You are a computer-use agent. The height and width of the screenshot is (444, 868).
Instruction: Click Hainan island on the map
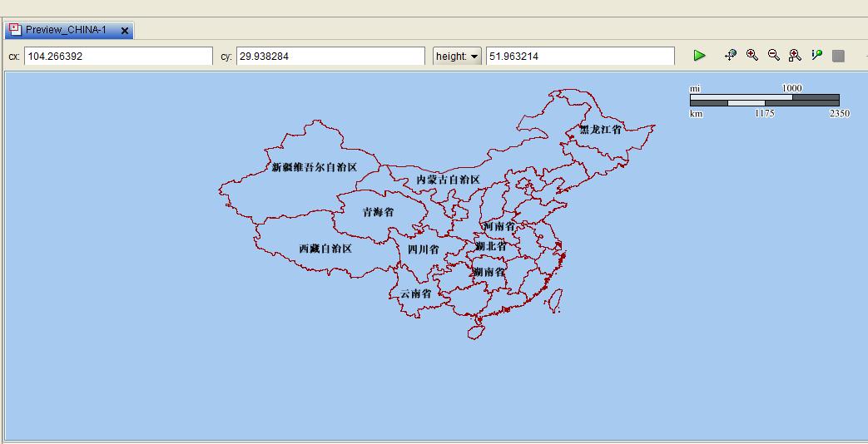coord(475,331)
